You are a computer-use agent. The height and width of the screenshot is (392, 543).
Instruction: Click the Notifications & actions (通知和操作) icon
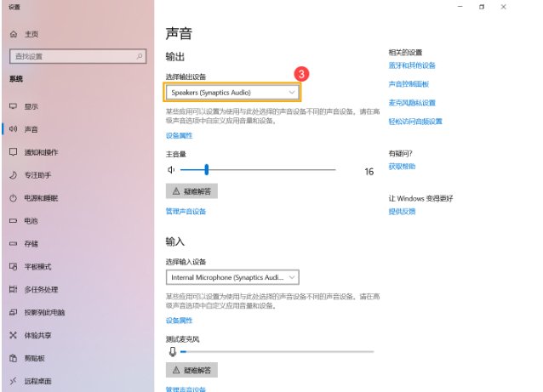tap(13, 152)
